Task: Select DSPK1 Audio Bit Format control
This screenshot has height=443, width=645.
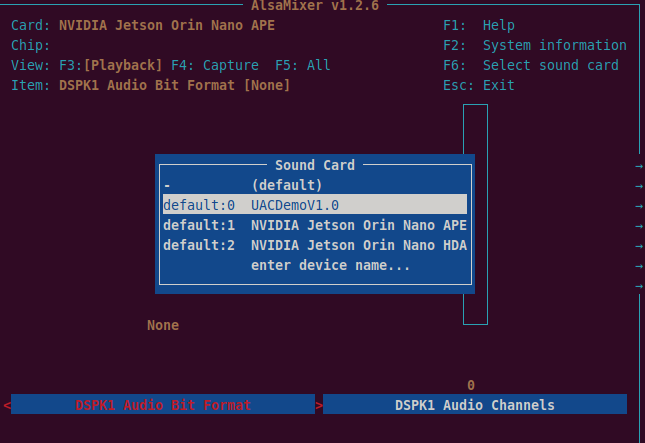Action: coord(163,405)
